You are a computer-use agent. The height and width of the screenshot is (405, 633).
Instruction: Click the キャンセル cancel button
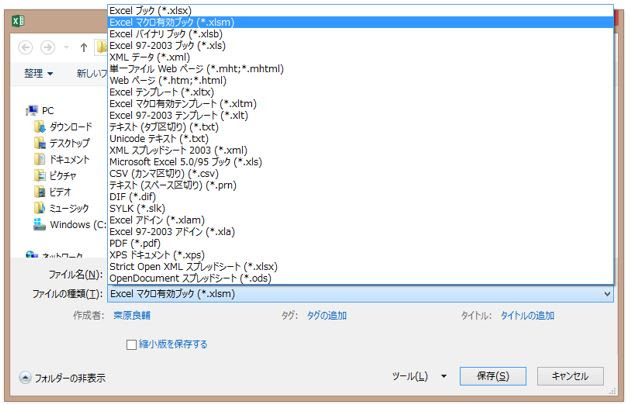[570, 376]
